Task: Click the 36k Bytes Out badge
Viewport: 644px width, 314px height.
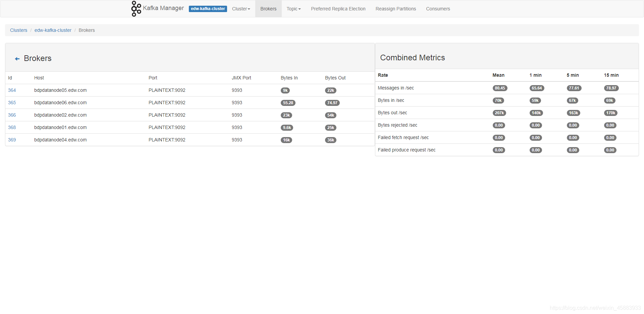Action: (331, 140)
